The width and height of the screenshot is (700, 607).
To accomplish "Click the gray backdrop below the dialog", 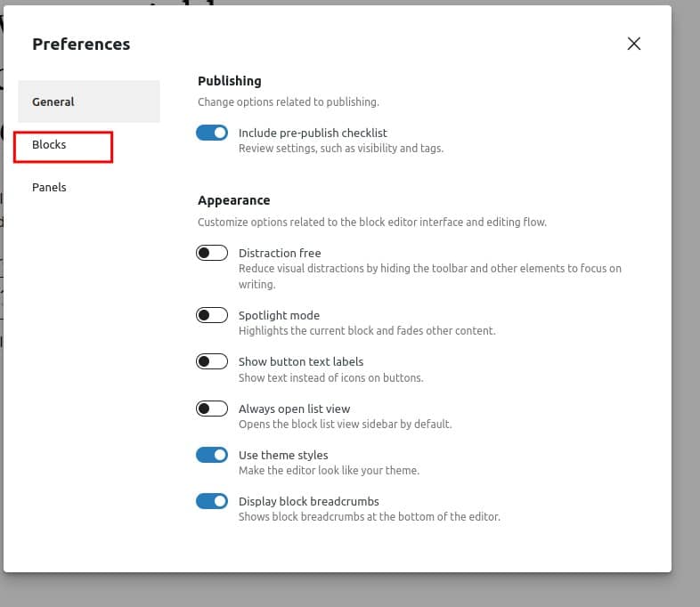I will click(339, 589).
